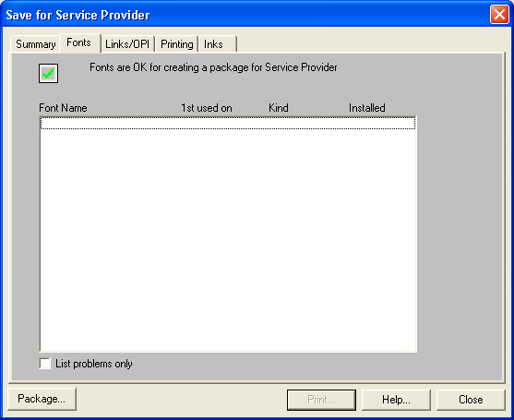Click the Installed column header
The height and width of the screenshot is (420, 514).
tap(367, 108)
